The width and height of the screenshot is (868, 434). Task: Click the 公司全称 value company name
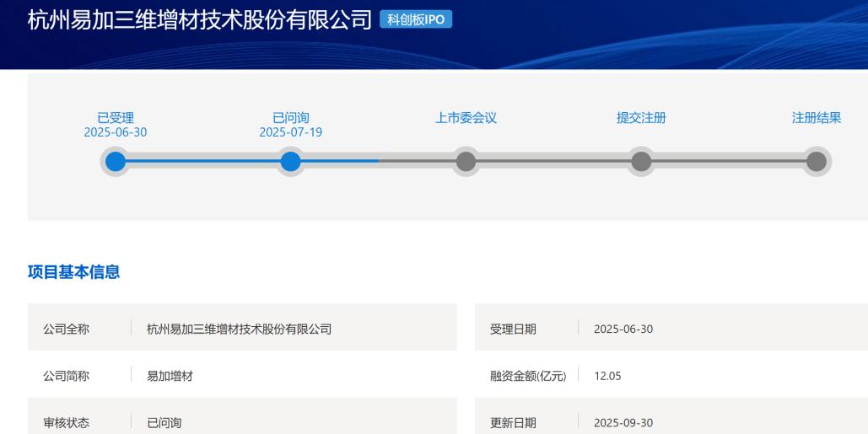tap(239, 329)
